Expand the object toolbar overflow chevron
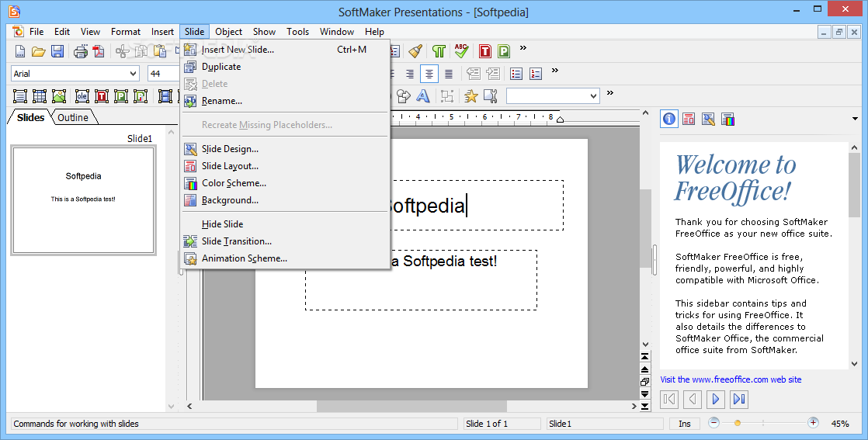Image resolution: width=868 pixels, height=440 pixels. pos(610,93)
